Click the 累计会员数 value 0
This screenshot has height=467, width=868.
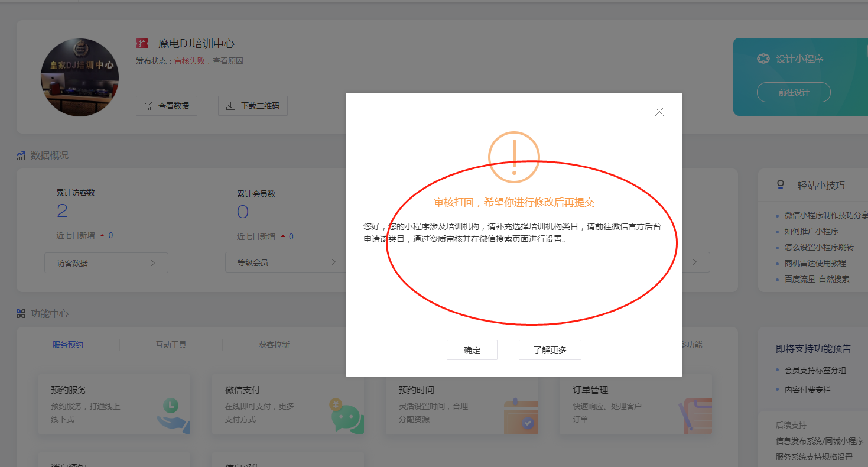click(x=243, y=211)
